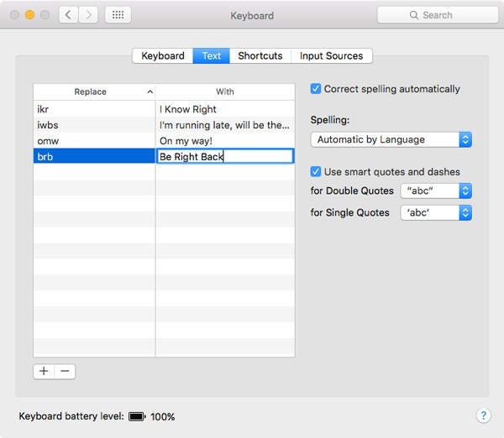
Task: Click the With column header
Action: 225,91
